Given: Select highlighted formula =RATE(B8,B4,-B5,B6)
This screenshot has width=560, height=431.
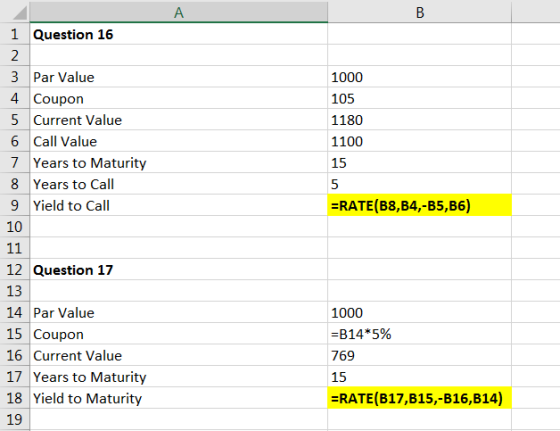Looking at the screenshot, I should click(x=420, y=205).
